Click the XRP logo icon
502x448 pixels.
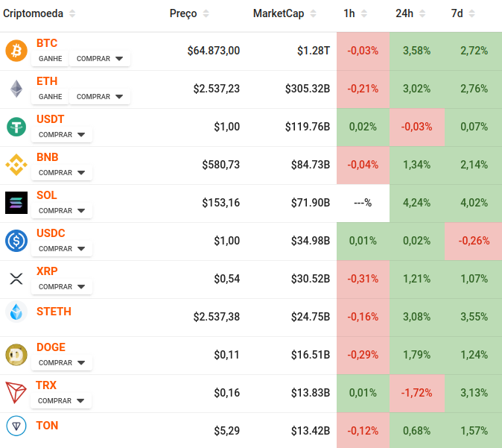click(16, 279)
